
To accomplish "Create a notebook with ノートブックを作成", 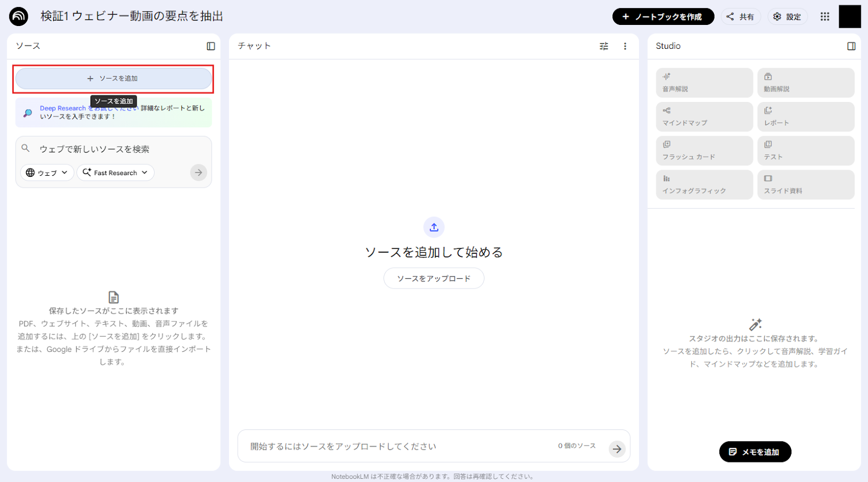I will tap(663, 17).
